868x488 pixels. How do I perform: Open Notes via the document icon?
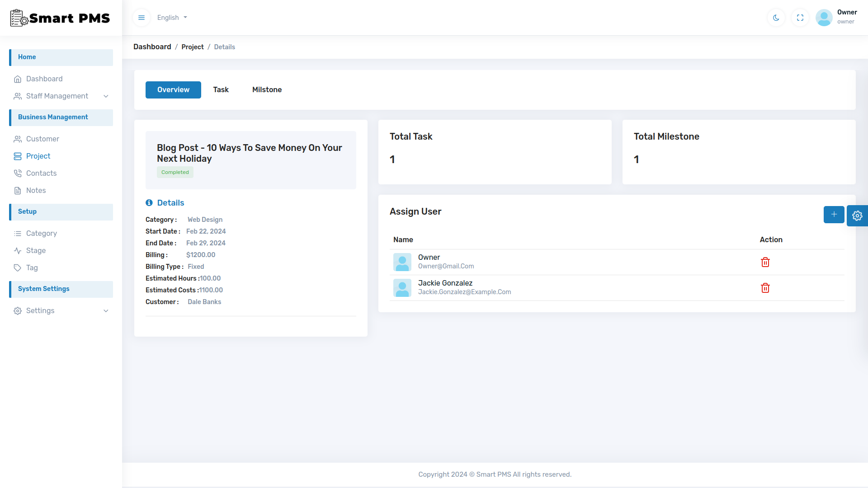click(x=18, y=190)
